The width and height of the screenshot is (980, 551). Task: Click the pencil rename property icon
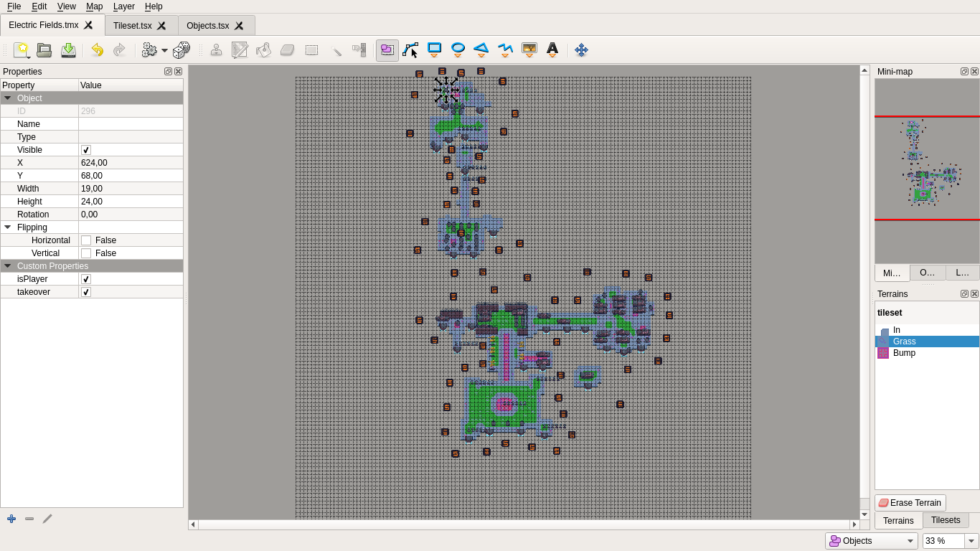tap(47, 518)
